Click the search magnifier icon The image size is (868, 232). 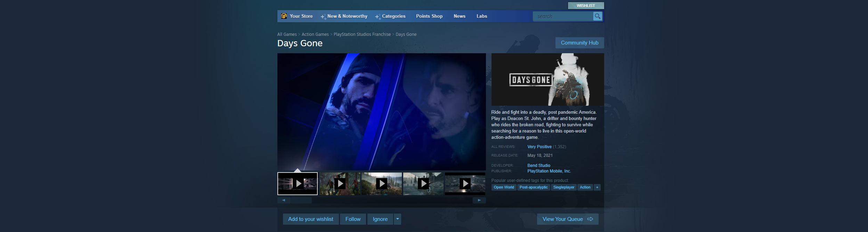(x=598, y=16)
